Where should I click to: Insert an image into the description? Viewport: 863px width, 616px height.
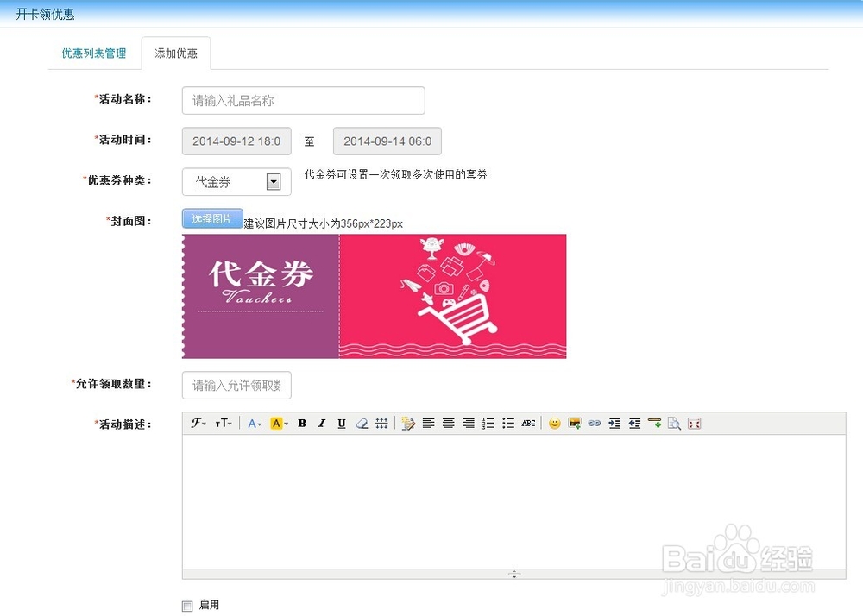(x=575, y=424)
